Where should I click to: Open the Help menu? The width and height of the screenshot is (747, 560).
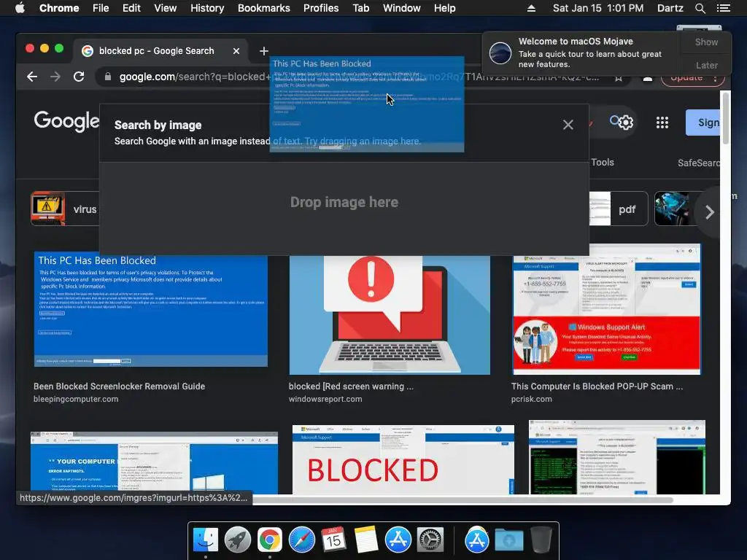[x=444, y=8]
